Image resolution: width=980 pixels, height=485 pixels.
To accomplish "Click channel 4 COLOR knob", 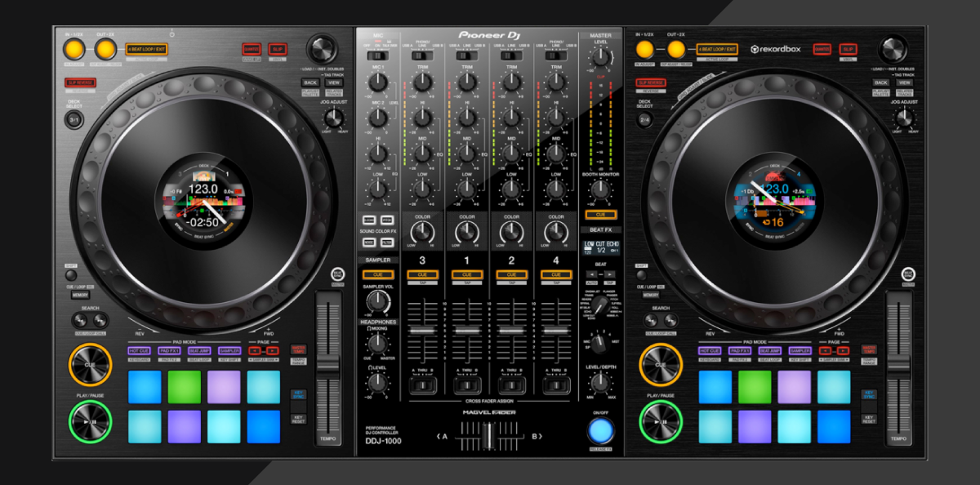I will coord(556,234).
